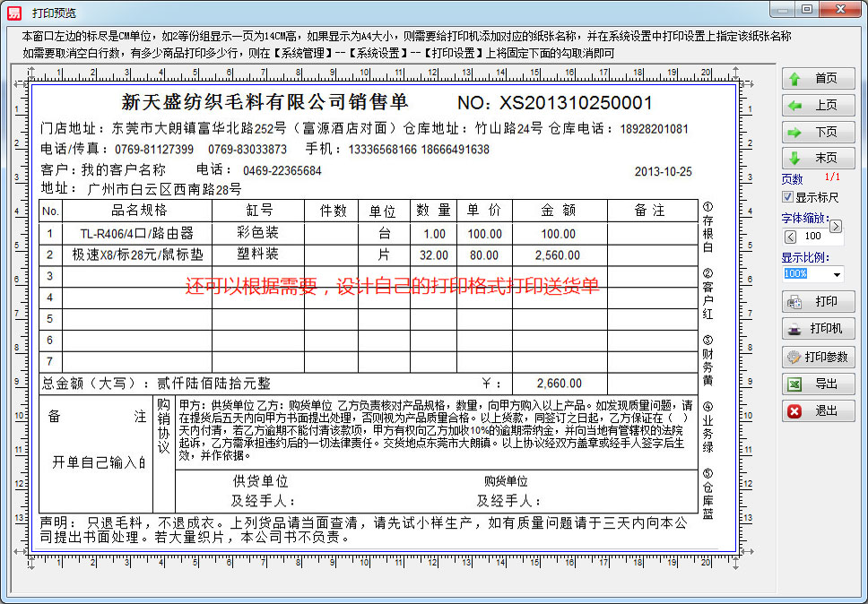Image resolution: width=868 pixels, height=604 pixels.
Task: Go to previous page (上页)
Action: coord(818,106)
